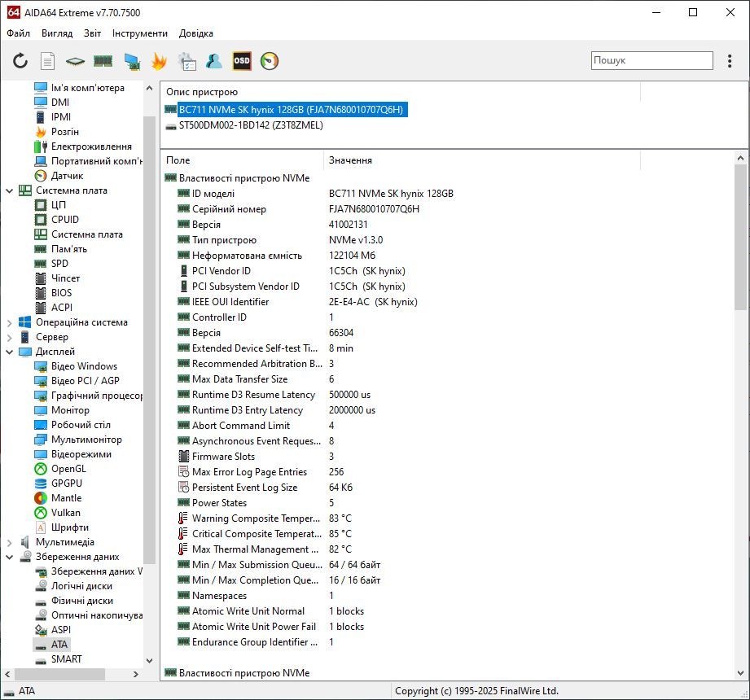Expand the Операційна система tree node

[9, 323]
